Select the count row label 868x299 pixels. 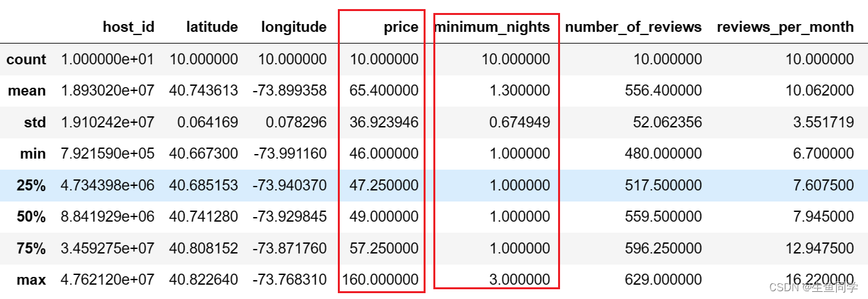[x=27, y=59]
